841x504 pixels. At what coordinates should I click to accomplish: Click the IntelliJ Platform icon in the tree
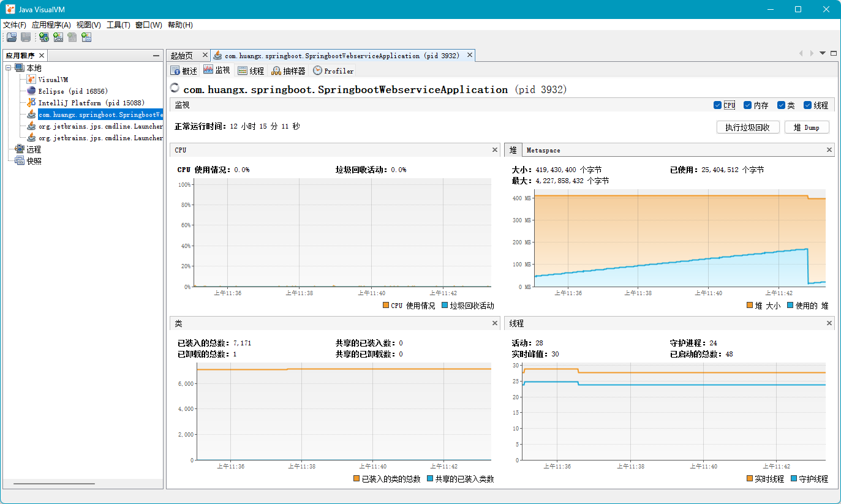(x=31, y=103)
